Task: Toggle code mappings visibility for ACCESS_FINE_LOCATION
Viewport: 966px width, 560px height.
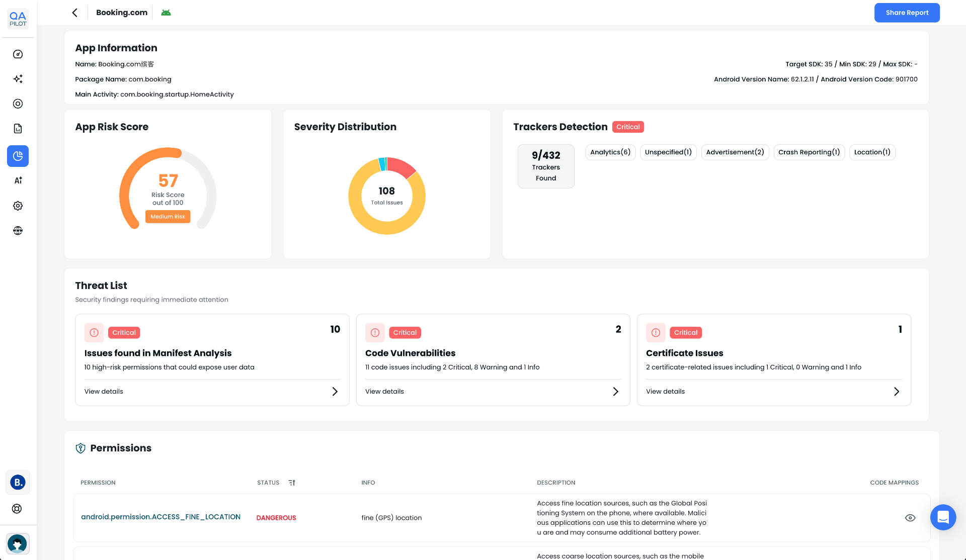Action: (910, 517)
